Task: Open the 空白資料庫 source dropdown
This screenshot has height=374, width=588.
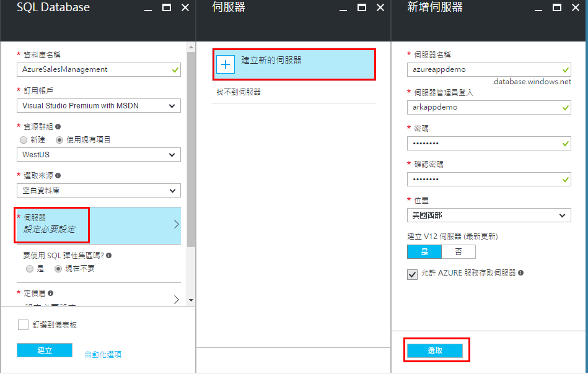Action: (x=99, y=190)
